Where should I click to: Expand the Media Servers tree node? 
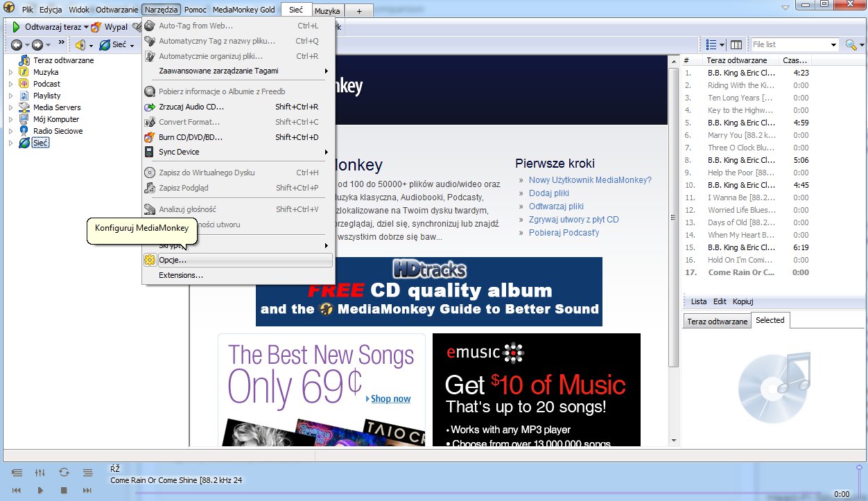click(x=11, y=107)
